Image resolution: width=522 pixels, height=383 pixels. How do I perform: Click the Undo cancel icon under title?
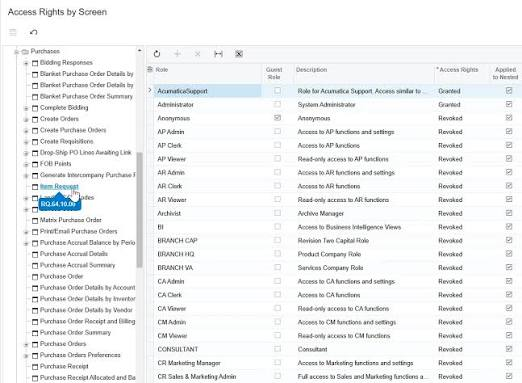coord(33,32)
